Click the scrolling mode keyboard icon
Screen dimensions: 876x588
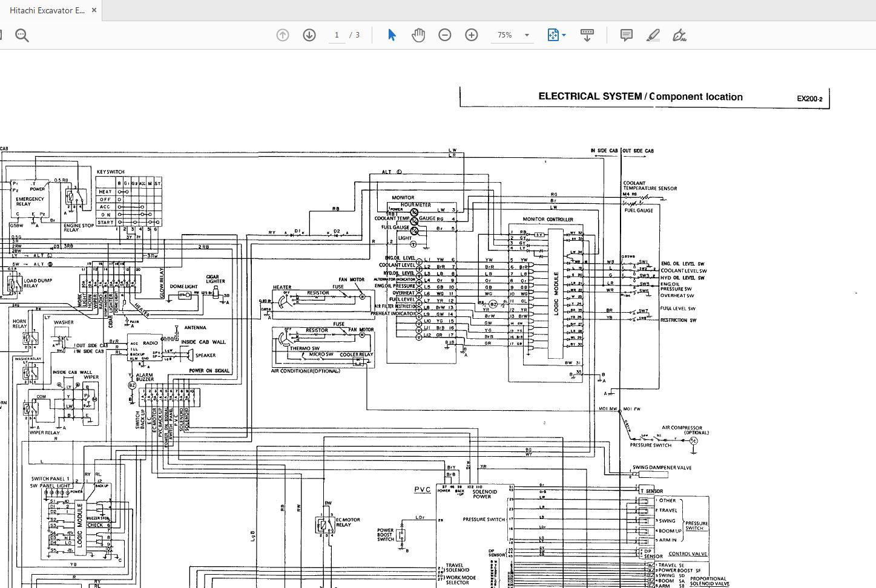pyautogui.click(x=587, y=35)
